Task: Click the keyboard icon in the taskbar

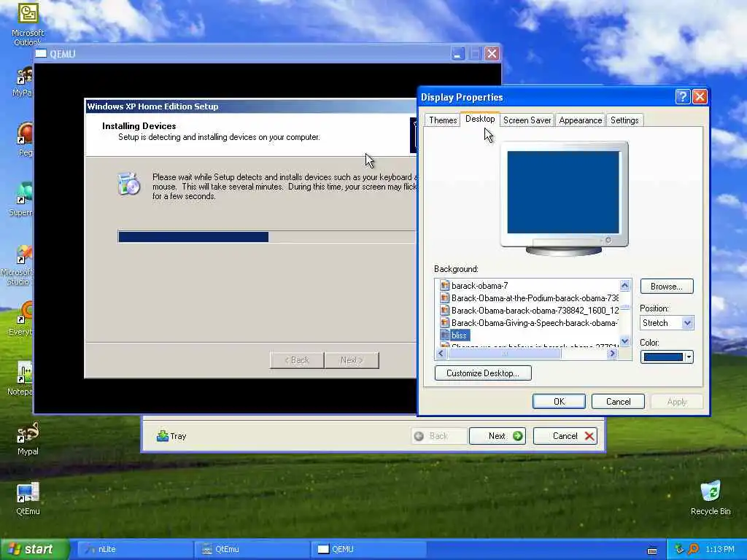Action: click(x=652, y=551)
